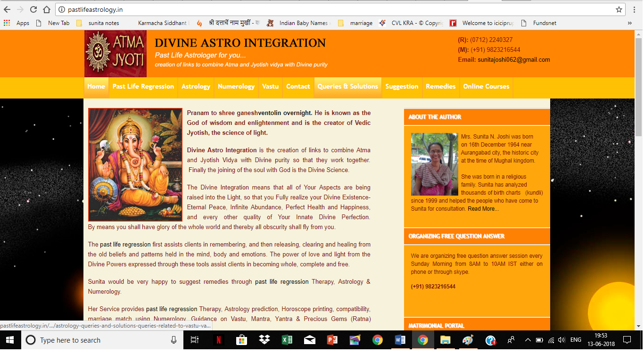
Task: Reload the page with the refresh icon
Action: pos(33,9)
